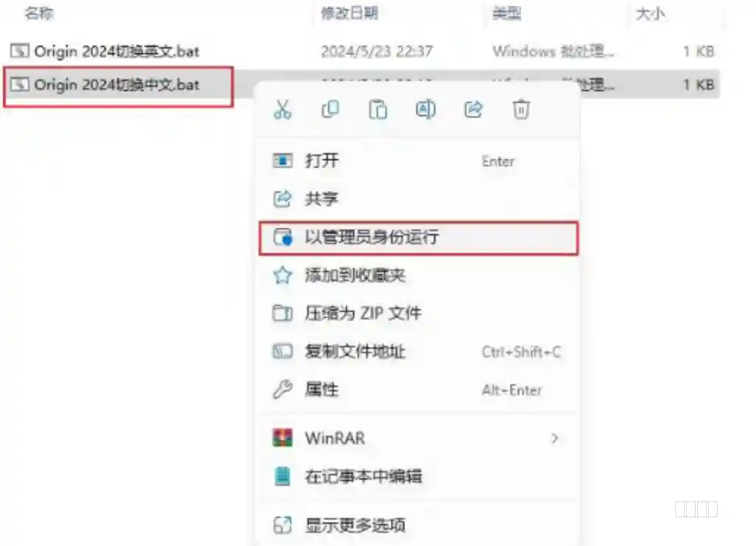Open 显示更多选项 entry
The image size is (756, 546).
pyautogui.click(x=418, y=525)
